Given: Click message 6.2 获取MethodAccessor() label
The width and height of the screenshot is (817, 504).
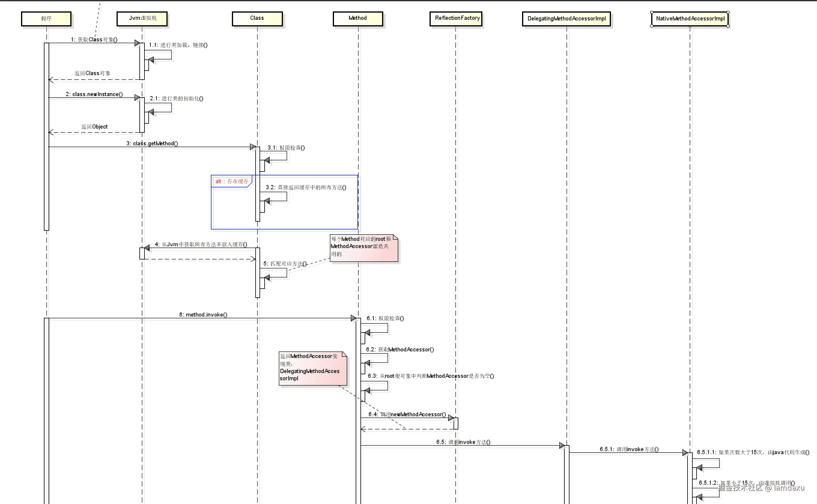Looking at the screenshot, I should click(x=400, y=349).
